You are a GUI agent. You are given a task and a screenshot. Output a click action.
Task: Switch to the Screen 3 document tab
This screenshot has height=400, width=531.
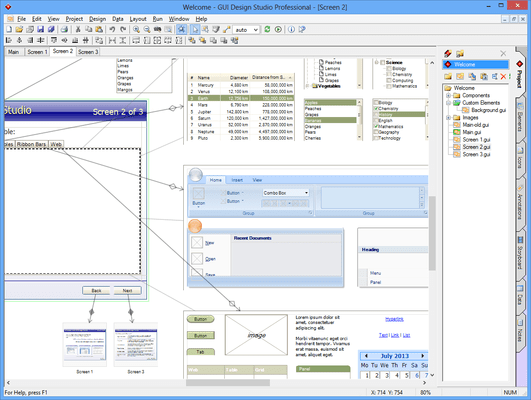pos(88,52)
